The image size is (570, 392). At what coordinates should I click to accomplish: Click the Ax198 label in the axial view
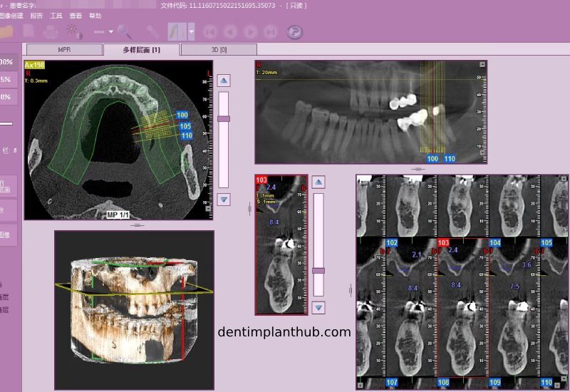click(34, 65)
